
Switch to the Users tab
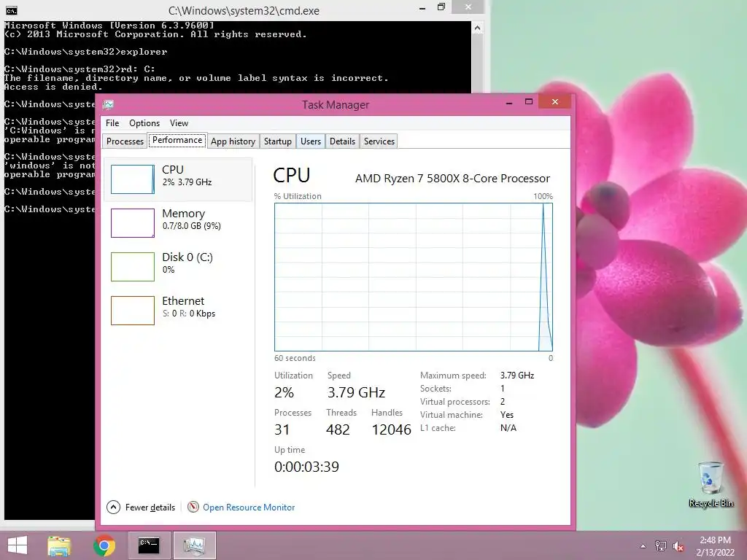pyautogui.click(x=311, y=141)
